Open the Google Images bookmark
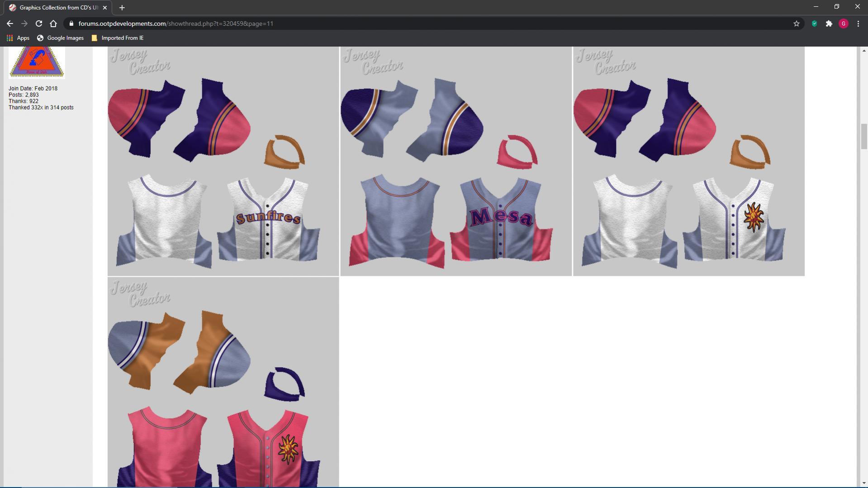868x488 pixels. (61, 38)
